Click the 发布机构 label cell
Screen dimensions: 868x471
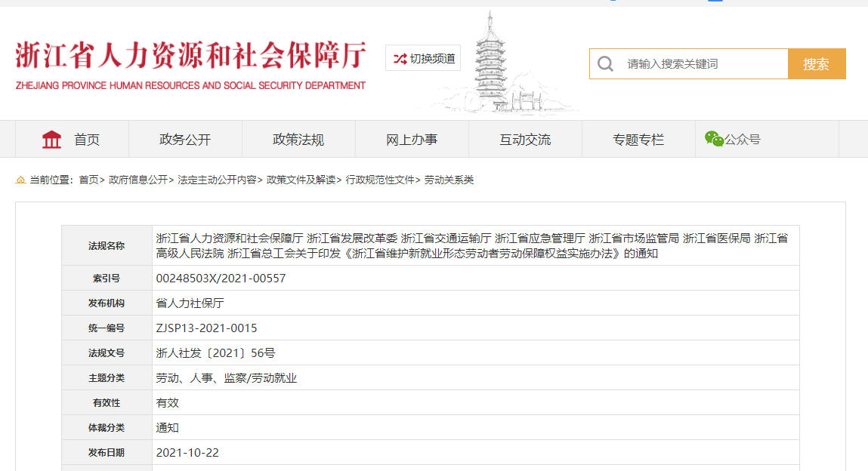coord(107,303)
